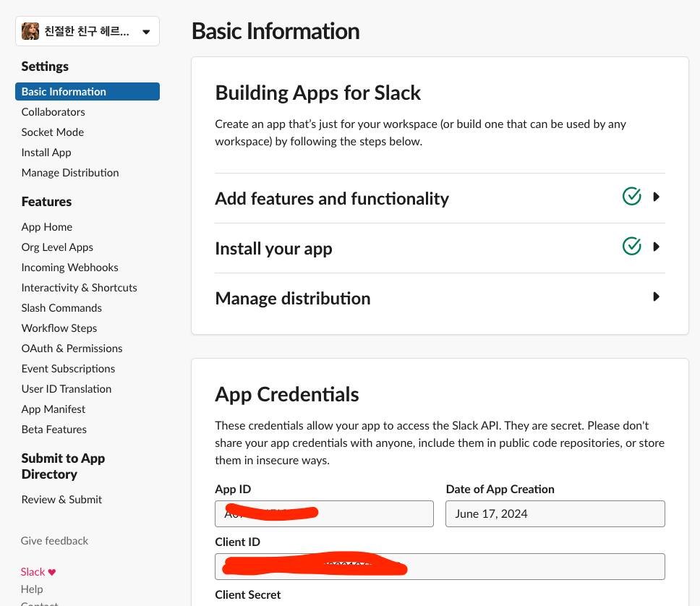Click the heart icon next to Slack
Screen dimensions: 700x606
click(52, 573)
